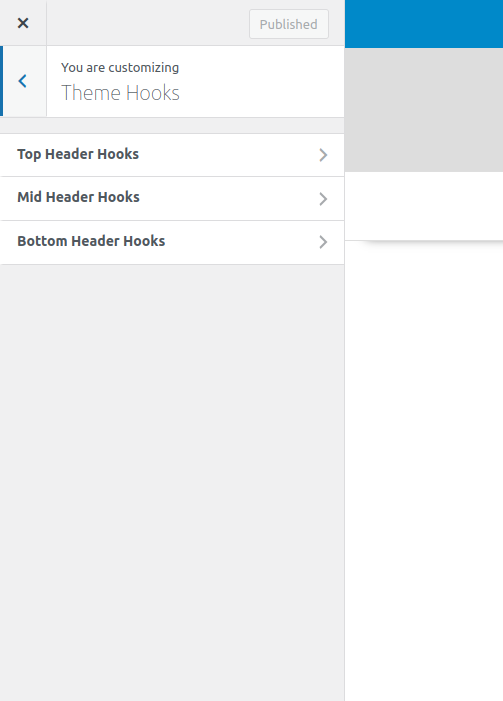503x701 pixels.
Task: Click the blue focus bar beside back arrow
Action: pos(1,81)
